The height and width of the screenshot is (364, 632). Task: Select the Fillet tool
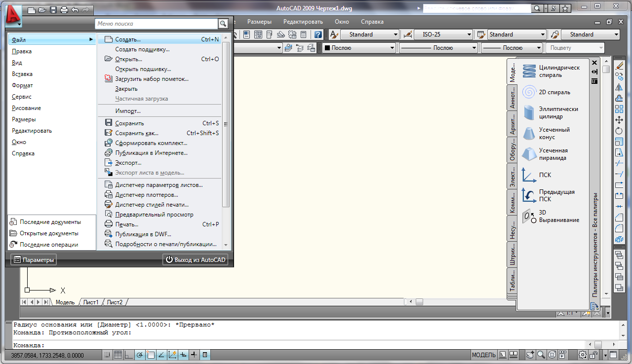coord(619,228)
